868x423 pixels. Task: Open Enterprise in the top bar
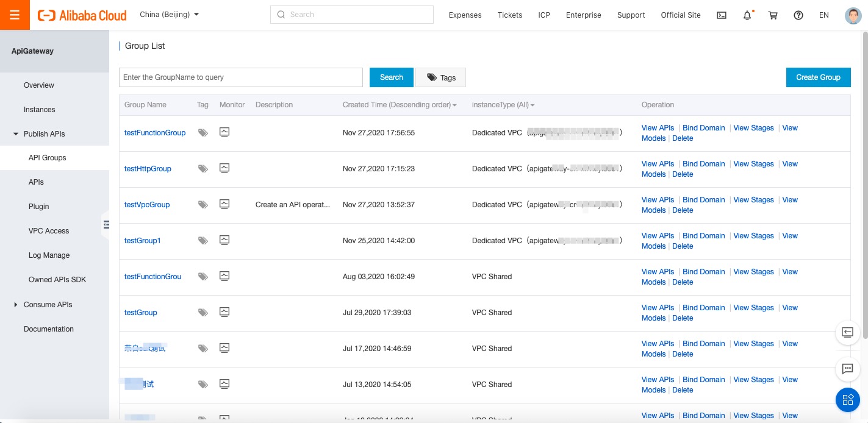click(583, 15)
